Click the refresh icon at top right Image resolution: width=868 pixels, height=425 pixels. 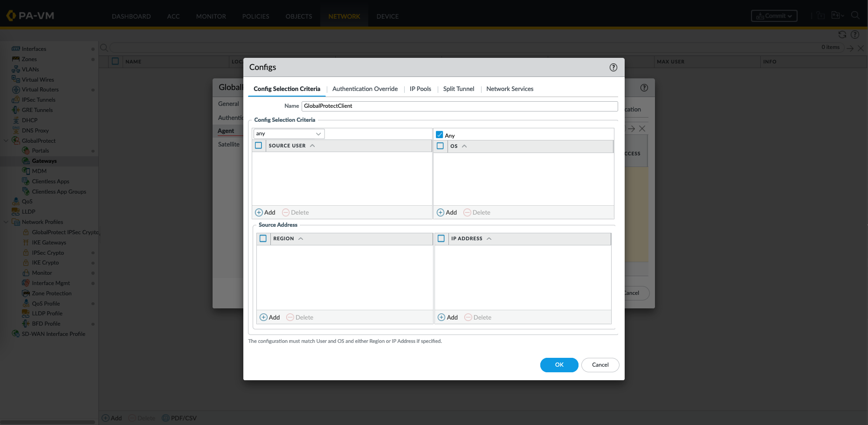pyautogui.click(x=842, y=35)
